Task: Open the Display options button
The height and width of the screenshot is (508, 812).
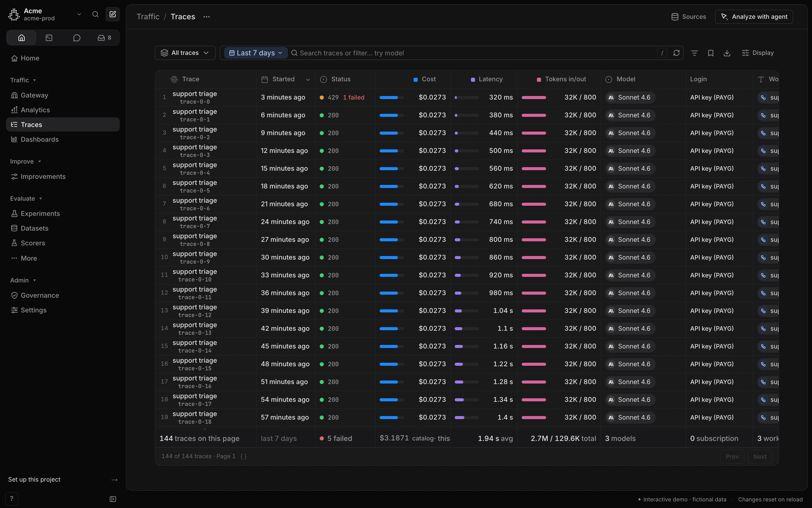Action: tap(758, 53)
